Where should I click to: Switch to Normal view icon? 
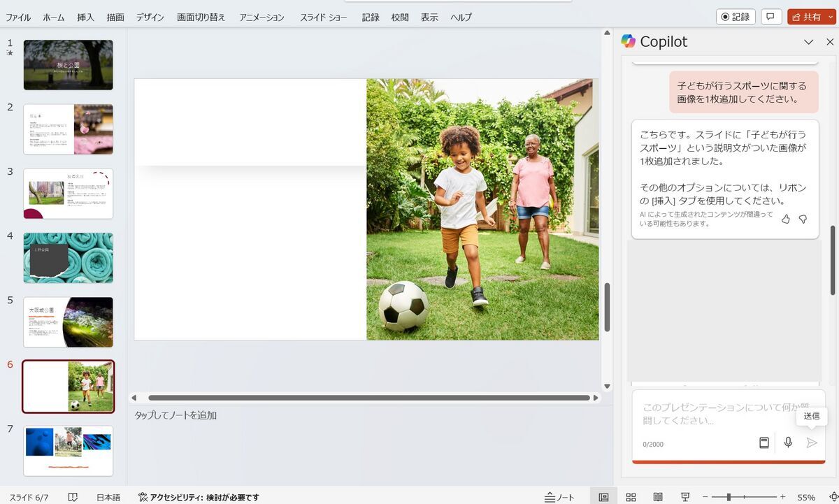point(603,497)
